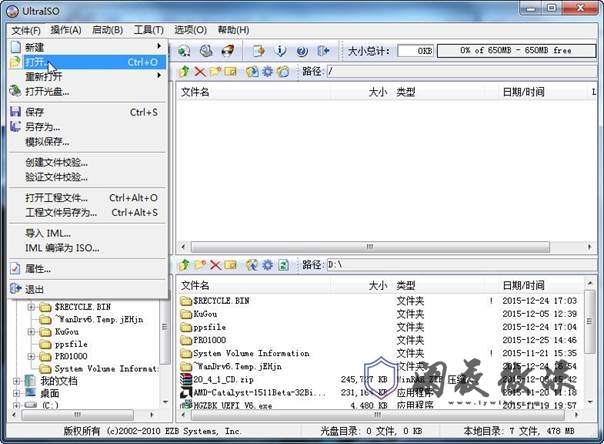This screenshot has height=444, width=604.
Task: Click the 日期/时间 column header in upper list
Action: [523, 91]
